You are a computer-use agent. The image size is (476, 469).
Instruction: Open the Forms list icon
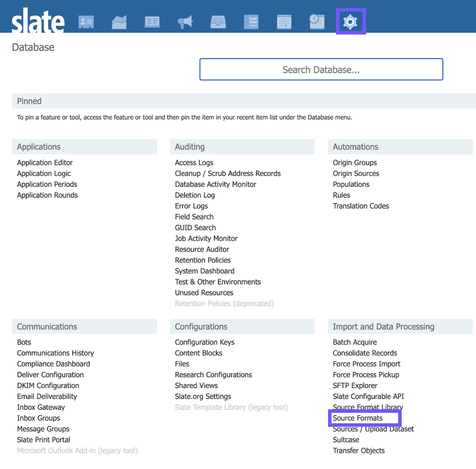pyautogui.click(x=251, y=22)
